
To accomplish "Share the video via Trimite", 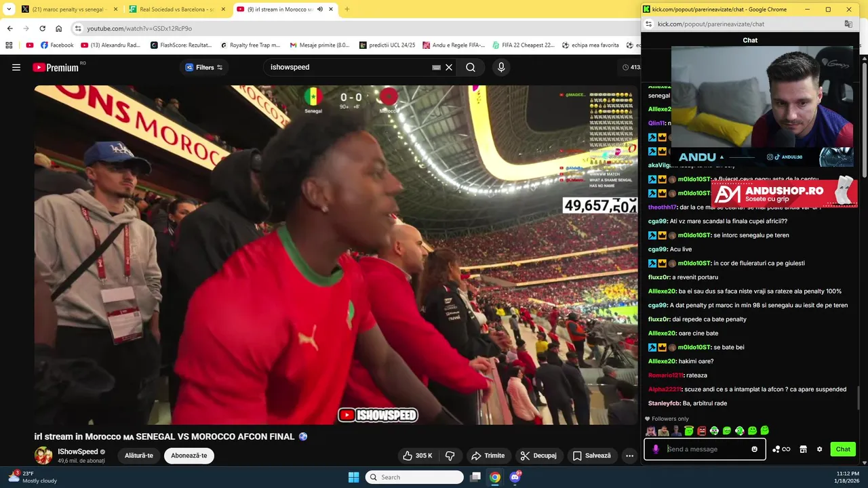I will pos(488,455).
